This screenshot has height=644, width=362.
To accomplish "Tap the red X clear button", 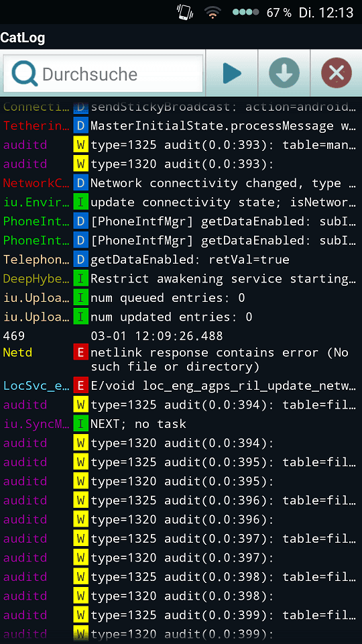I will click(336, 73).
